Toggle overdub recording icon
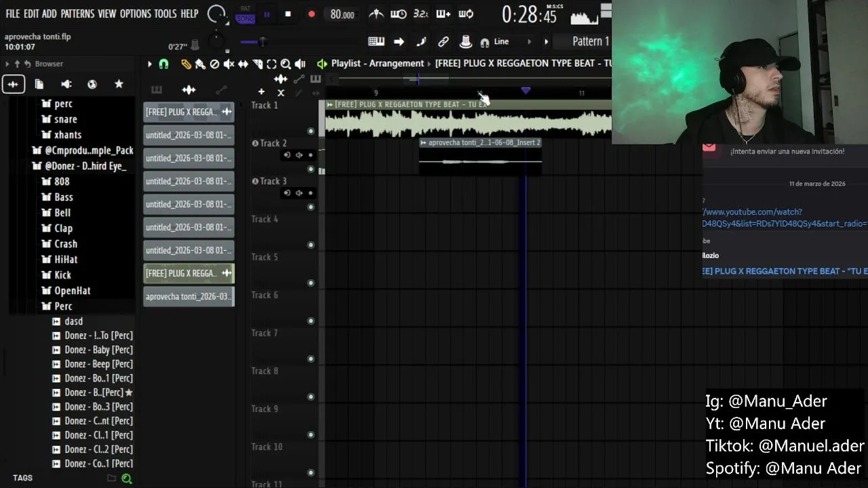The image size is (868, 488). point(443,14)
